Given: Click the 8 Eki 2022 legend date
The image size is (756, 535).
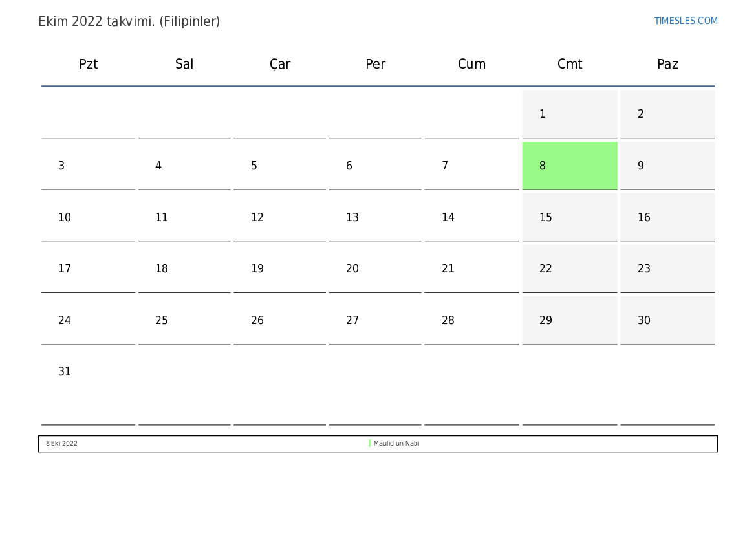Looking at the screenshot, I should 61,444.
